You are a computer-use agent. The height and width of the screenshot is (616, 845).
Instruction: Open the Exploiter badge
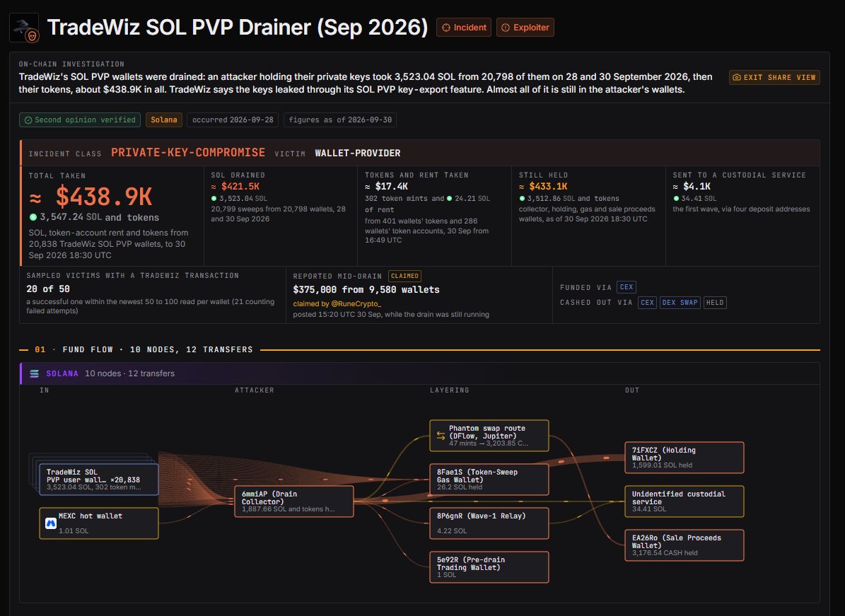coord(525,28)
